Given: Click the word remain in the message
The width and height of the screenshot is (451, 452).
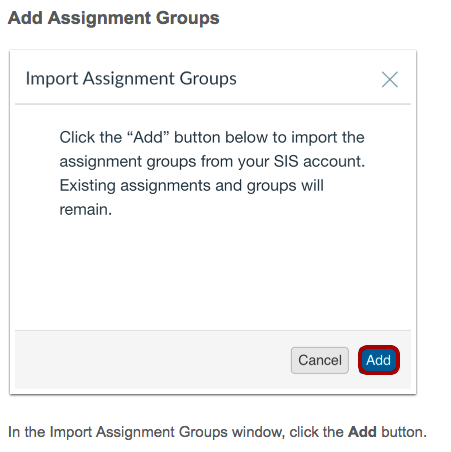Looking at the screenshot, I should [85, 210].
